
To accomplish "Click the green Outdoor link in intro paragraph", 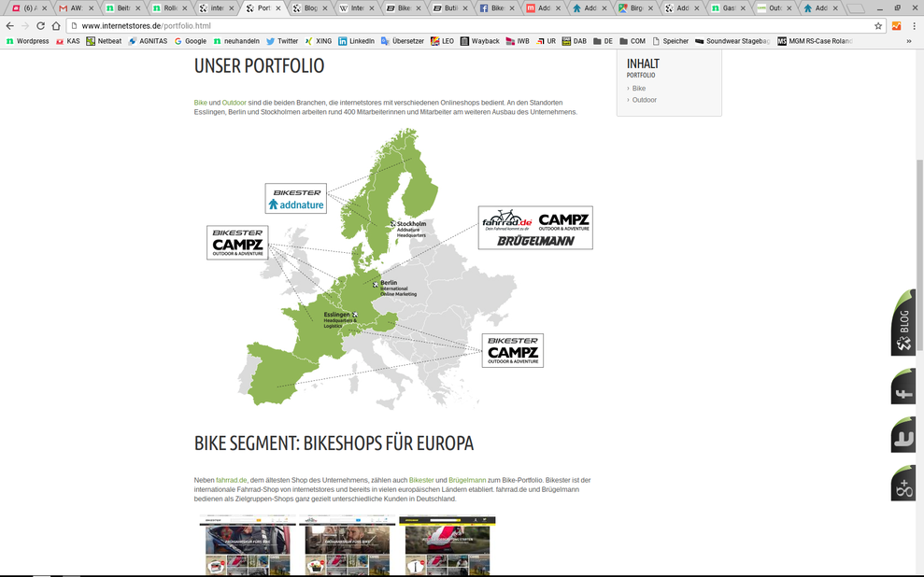I will [x=234, y=103].
